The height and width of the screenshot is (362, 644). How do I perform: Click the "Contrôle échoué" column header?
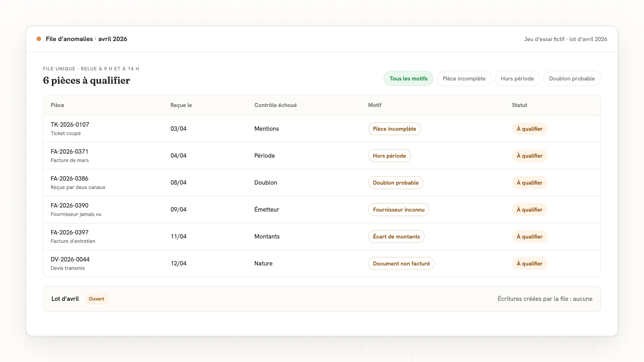(275, 105)
